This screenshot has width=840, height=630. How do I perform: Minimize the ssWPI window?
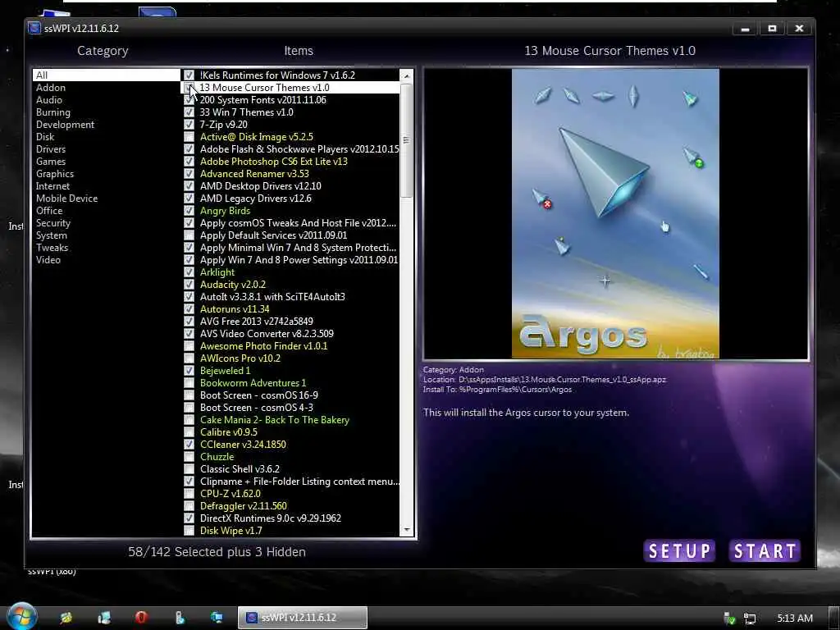(x=745, y=29)
